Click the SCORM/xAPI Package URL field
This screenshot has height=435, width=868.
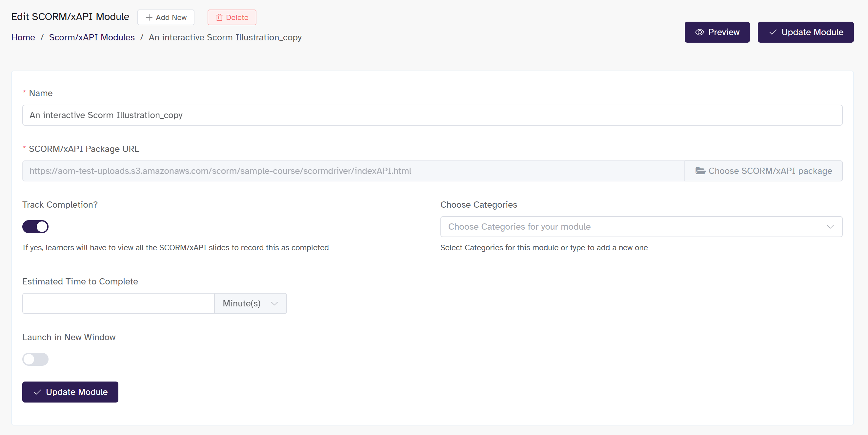(x=353, y=171)
